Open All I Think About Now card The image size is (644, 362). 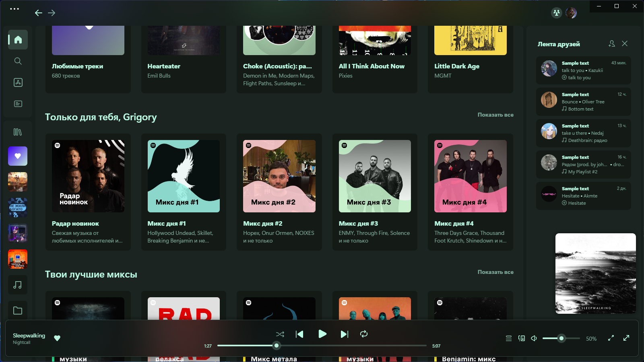[x=375, y=60]
